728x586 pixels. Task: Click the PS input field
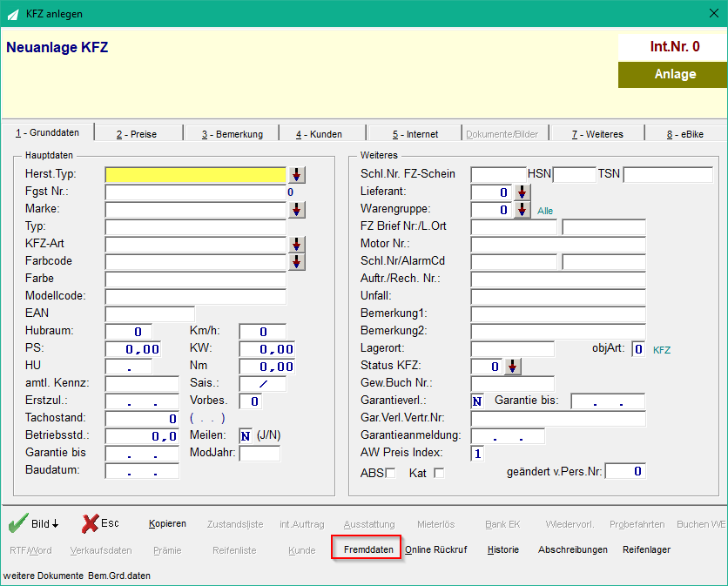[x=133, y=349]
